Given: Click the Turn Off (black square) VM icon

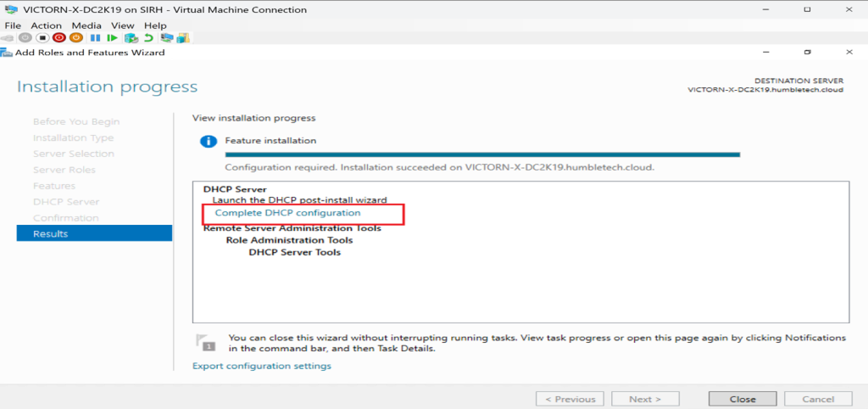Looking at the screenshot, I should coord(42,38).
